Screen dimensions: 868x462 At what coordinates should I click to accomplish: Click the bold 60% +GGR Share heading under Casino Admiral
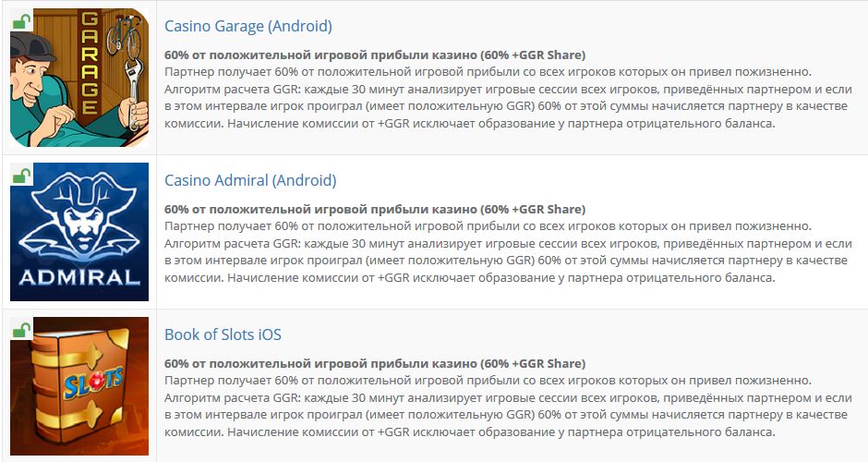pos(374,209)
